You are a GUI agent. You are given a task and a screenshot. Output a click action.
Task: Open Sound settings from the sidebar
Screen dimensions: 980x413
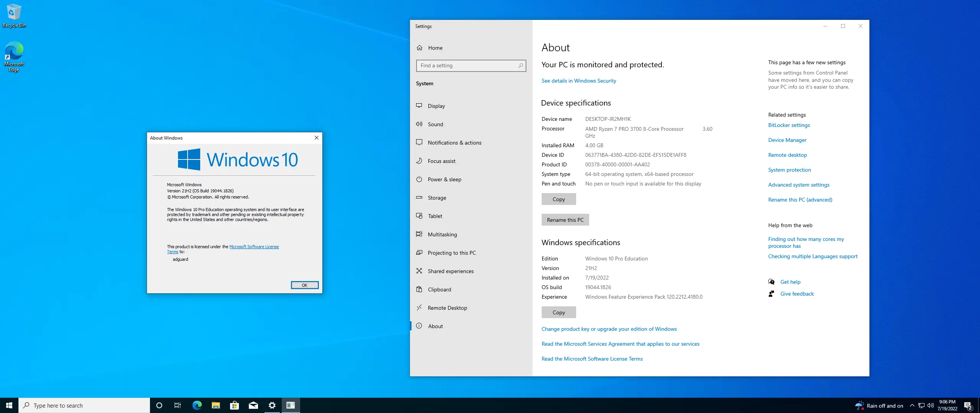coord(436,124)
